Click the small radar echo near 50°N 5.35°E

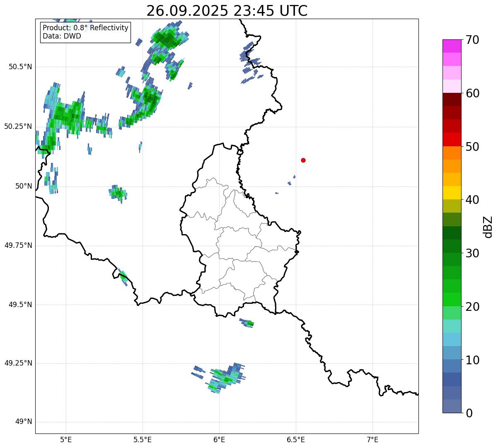[x=118, y=193]
